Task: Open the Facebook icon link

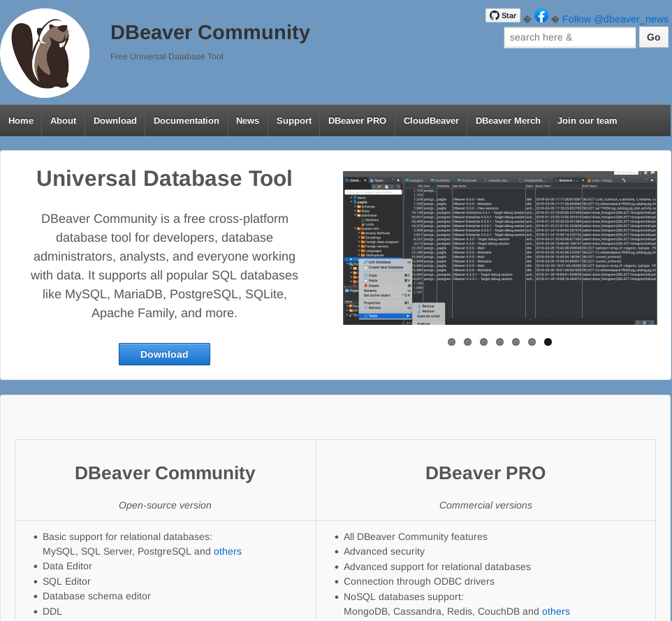Action: point(541,16)
